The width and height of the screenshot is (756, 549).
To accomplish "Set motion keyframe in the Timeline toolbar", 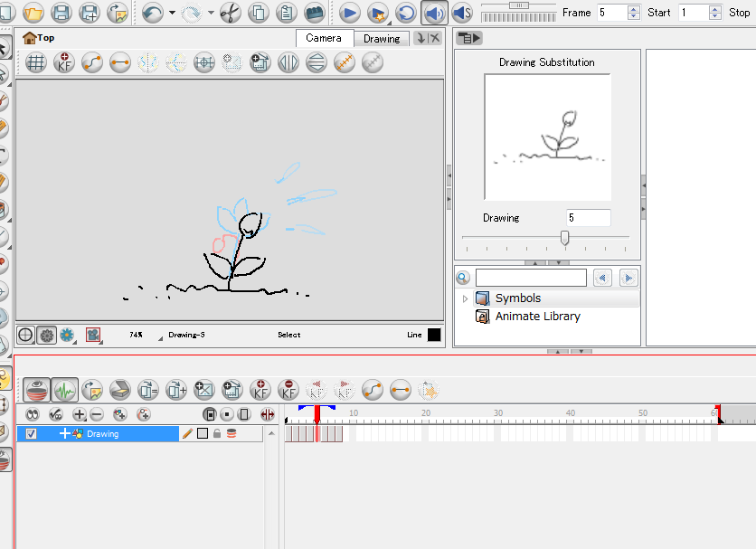I will point(373,391).
